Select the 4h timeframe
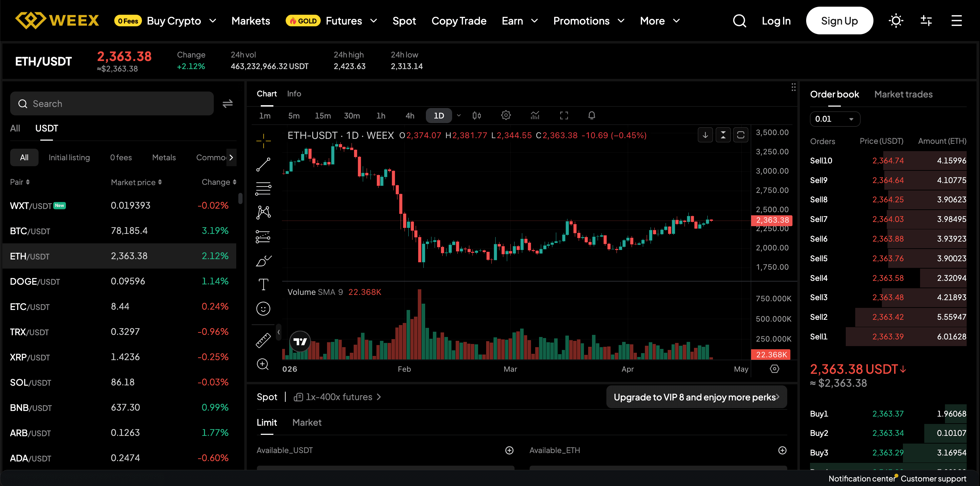 (410, 116)
